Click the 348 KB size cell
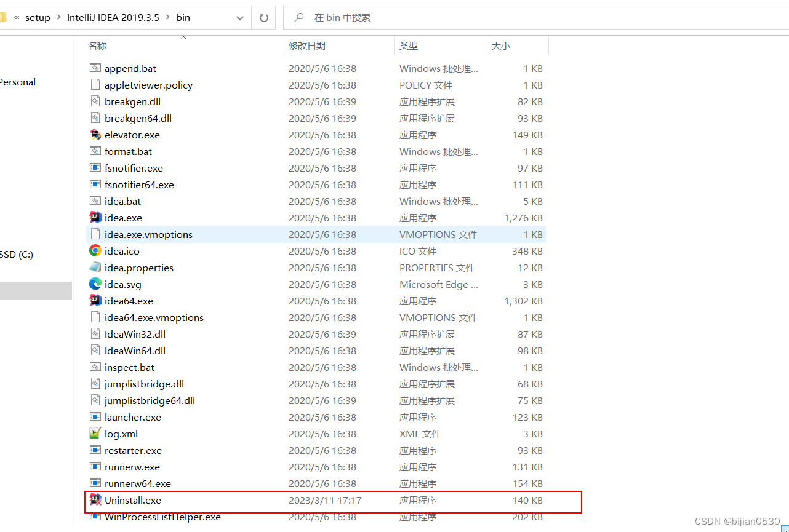 (527, 252)
